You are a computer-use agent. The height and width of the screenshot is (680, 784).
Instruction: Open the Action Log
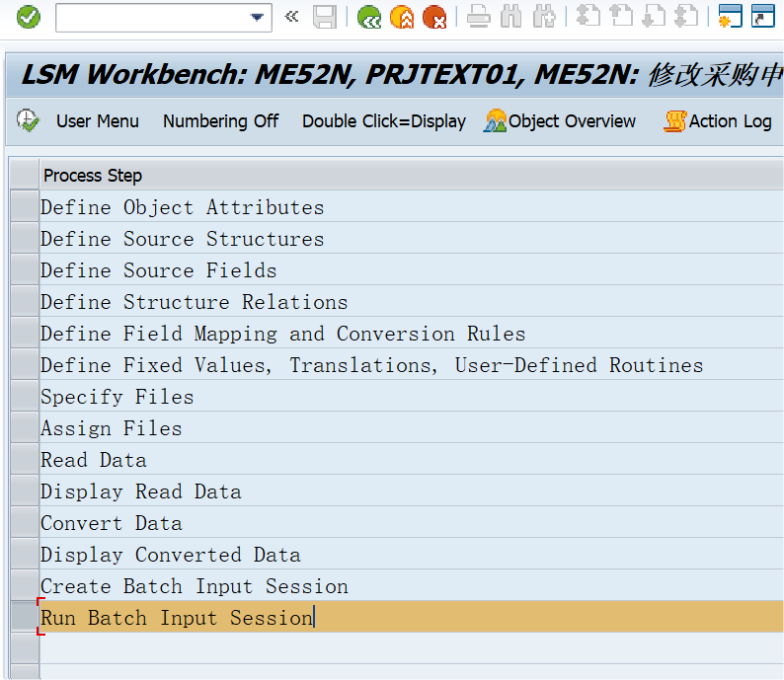(718, 121)
